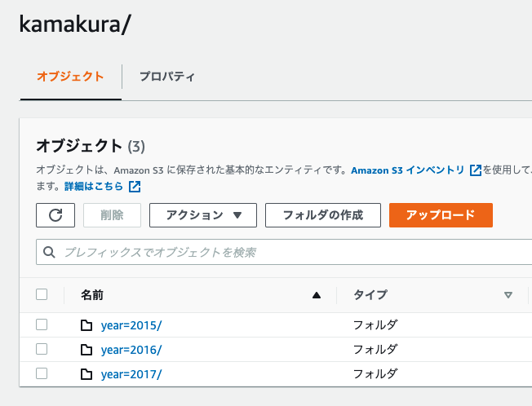
Task: Click the 削除 button
Action: [x=112, y=215]
